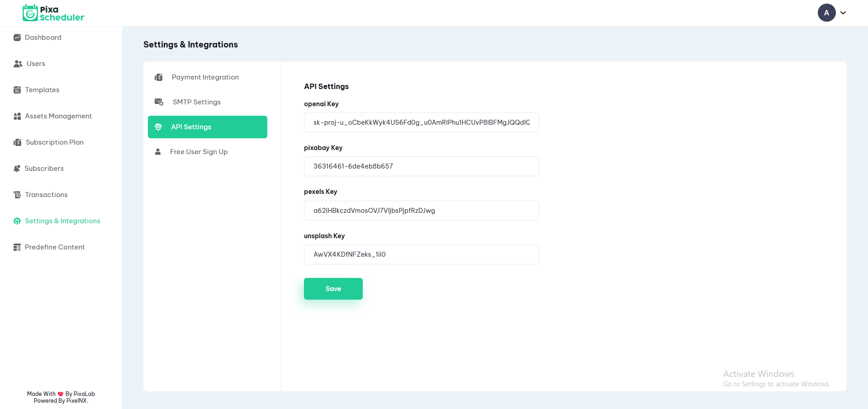Viewport: 868px width, 409px height.
Task: Open the Payment Integration tab
Action: click(205, 77)
